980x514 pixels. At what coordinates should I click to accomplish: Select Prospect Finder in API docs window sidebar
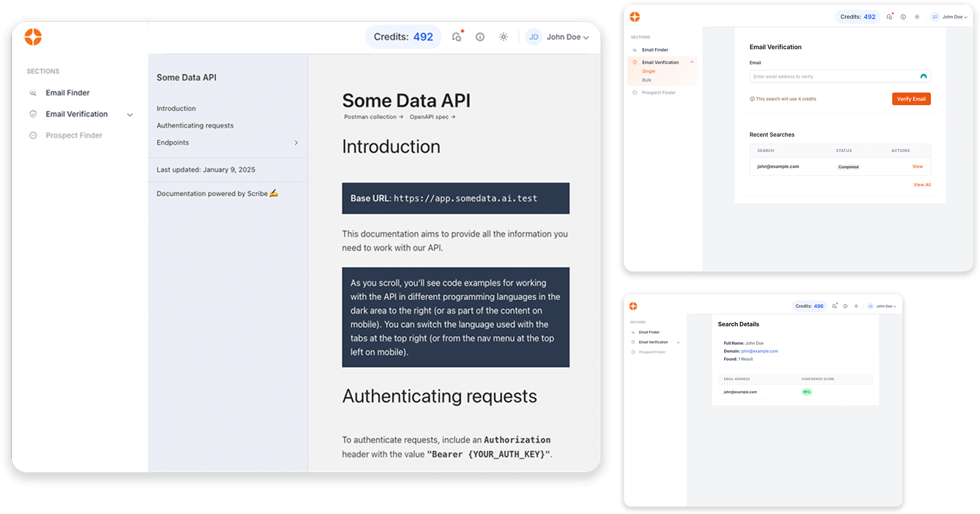(x=74, y=135)
